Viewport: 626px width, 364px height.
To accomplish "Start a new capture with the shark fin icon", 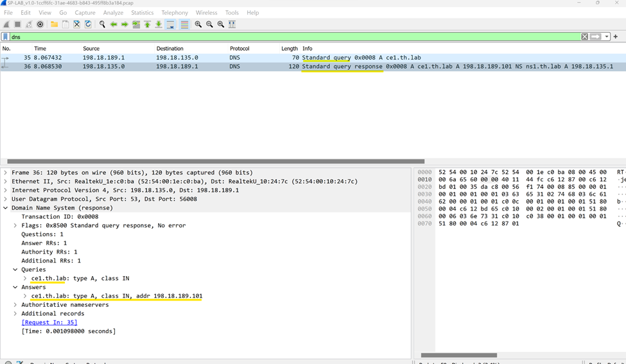I will coord(6,24).
